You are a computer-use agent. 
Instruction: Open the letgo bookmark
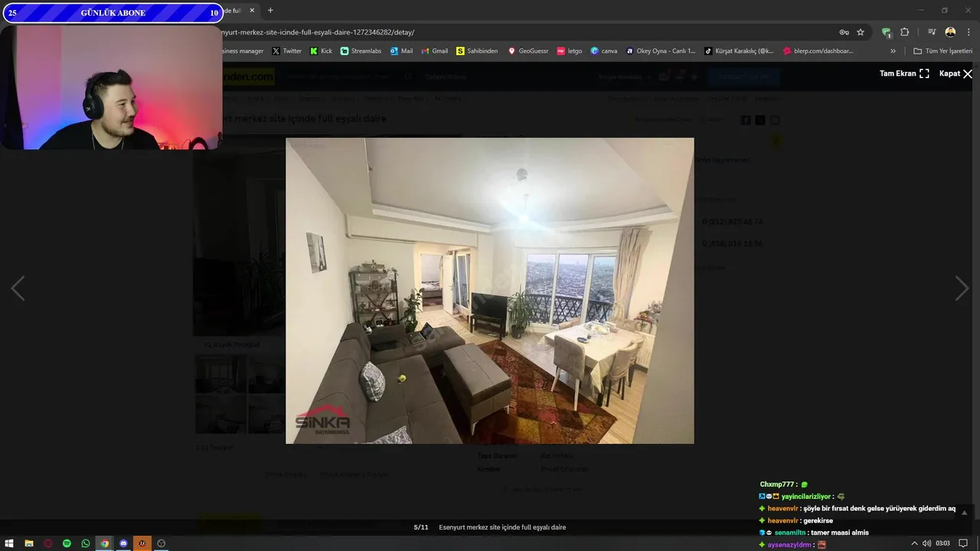click(x=569, y=51)
